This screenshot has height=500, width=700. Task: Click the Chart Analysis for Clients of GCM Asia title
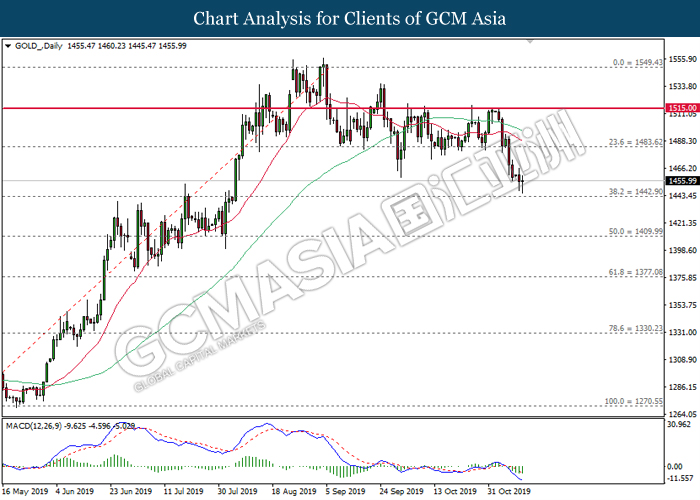tap(350, 18)
